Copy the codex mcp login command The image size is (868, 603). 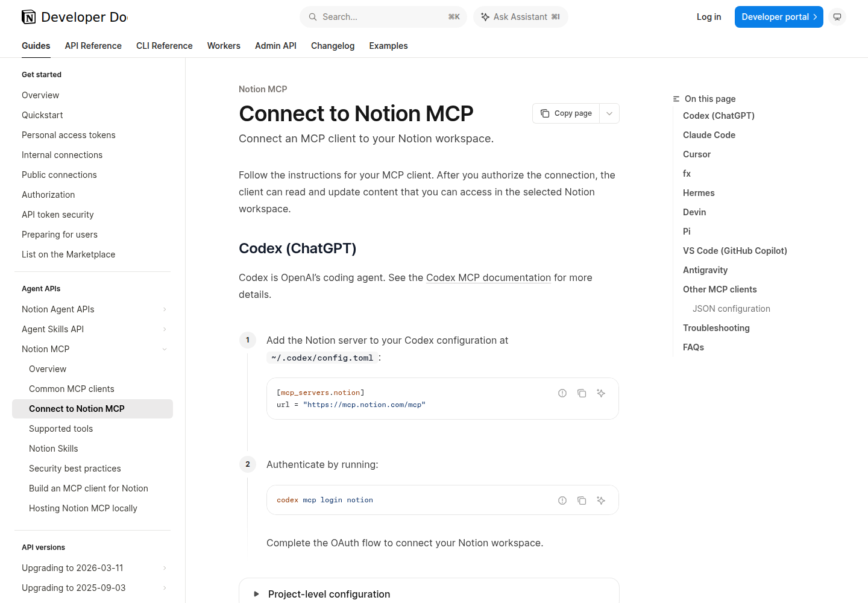tap(582, 500)
